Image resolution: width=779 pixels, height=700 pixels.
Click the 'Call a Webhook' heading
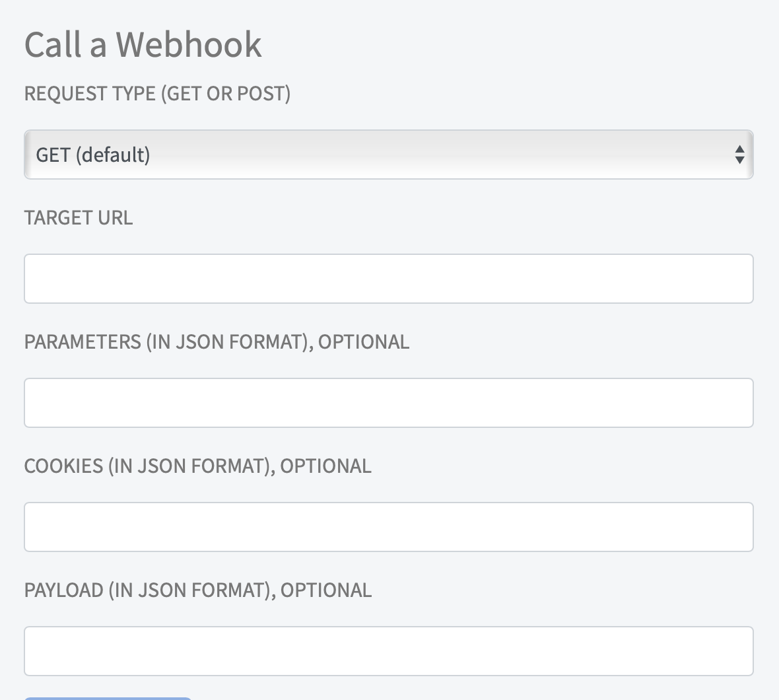[x=143, y=44]
